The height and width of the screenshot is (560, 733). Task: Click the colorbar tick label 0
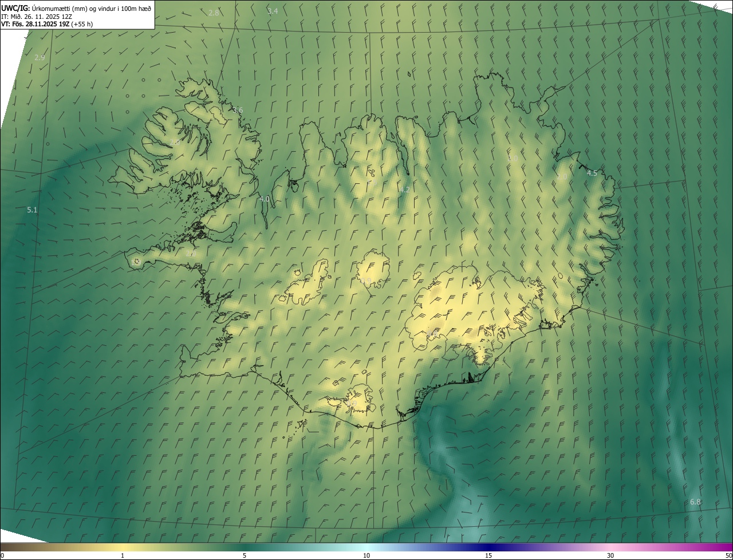pyautogui.click(x=2, y=555)
